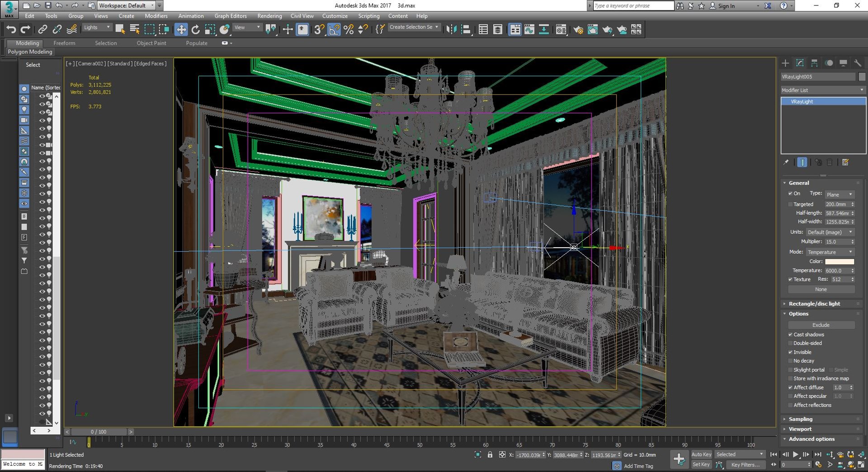Viewport: 868px width, 472px height.
Task: Switch to Create command panel tab
Action: pyautogui.click(x=785, y=63)
